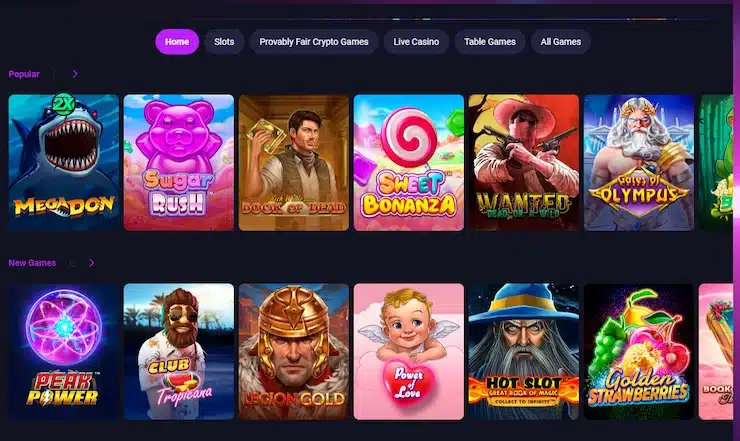Select the Golden Strawberries game tile
Viewport: 740px width, 441px height.
click(x=639, y=351)
